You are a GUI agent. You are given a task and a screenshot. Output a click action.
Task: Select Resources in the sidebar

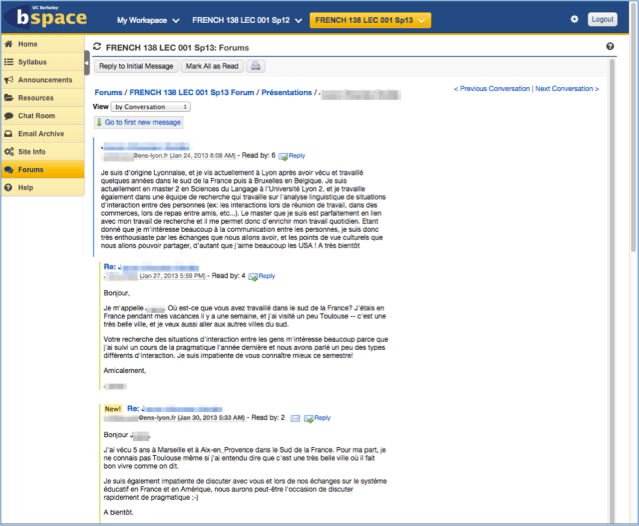tap(36, 98)
